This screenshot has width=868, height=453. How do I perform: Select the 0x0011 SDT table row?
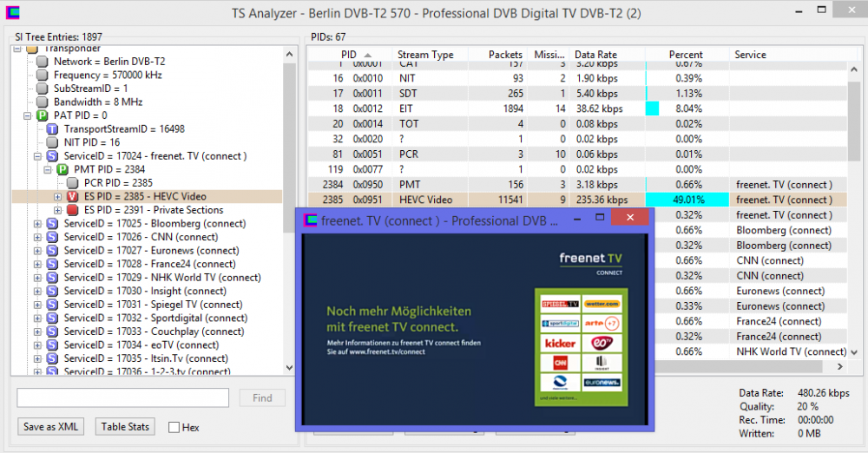(577, 94)
